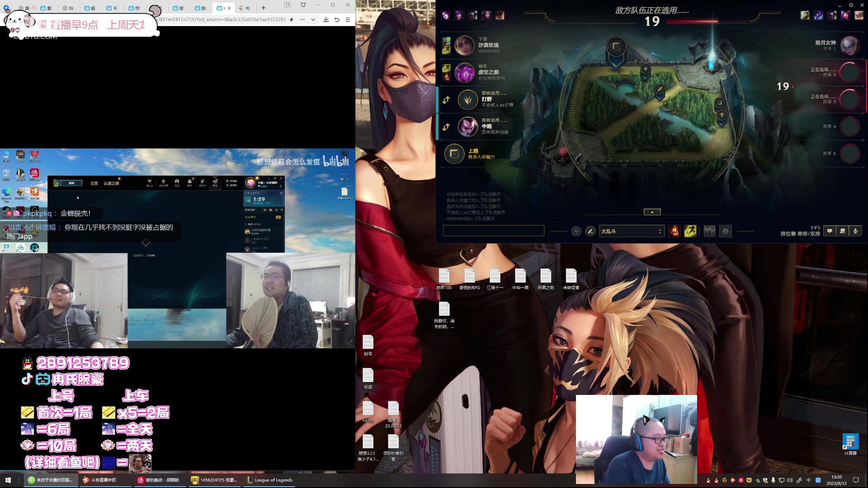Screen dimensions: 868x488
Task: Toggle the League voice microphone
Action: coord(855,231)
